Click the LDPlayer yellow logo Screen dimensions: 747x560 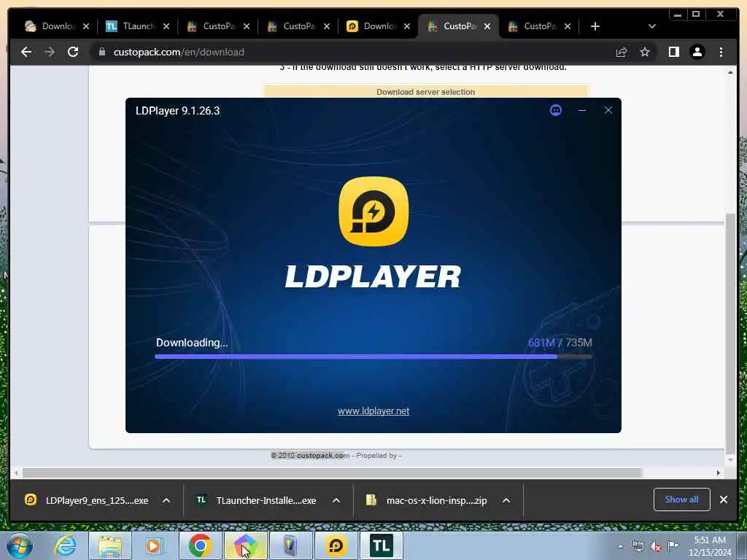point(373,211)
